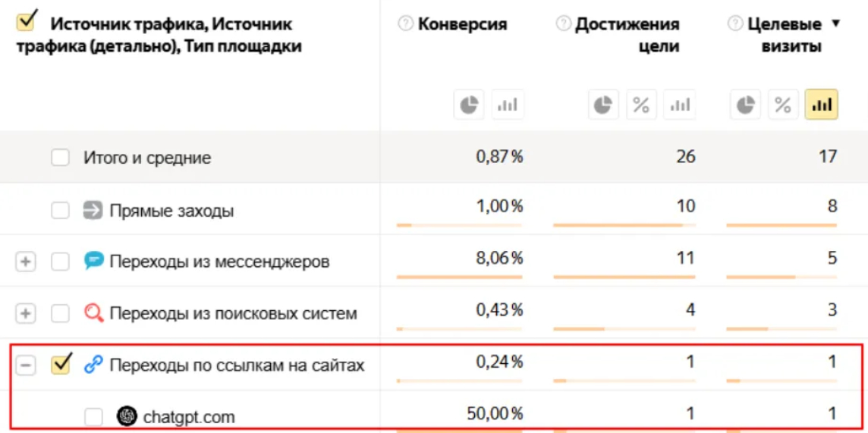
Task: Click active bar chart icon under Целевые визиты
Action: [822, 105]
